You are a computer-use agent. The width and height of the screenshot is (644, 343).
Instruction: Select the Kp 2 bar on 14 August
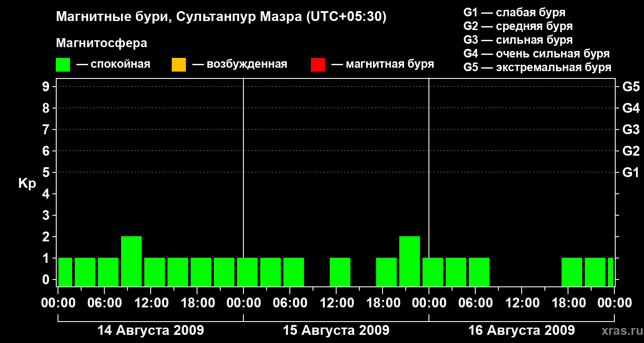131,261
